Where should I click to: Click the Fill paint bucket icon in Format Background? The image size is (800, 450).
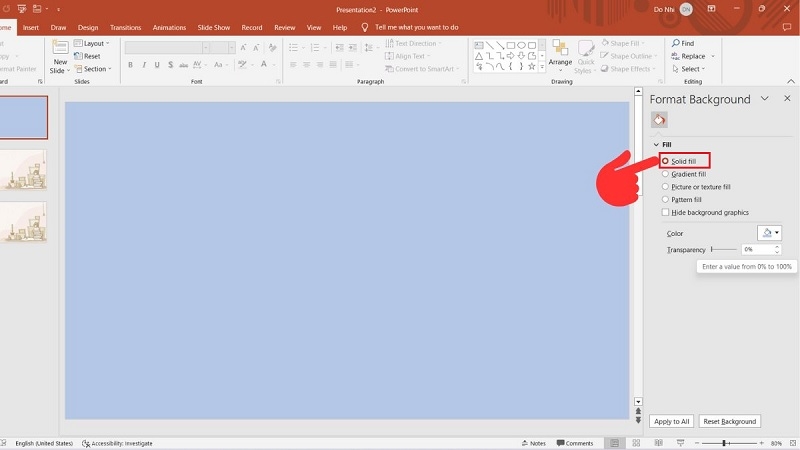click(659, 120)
